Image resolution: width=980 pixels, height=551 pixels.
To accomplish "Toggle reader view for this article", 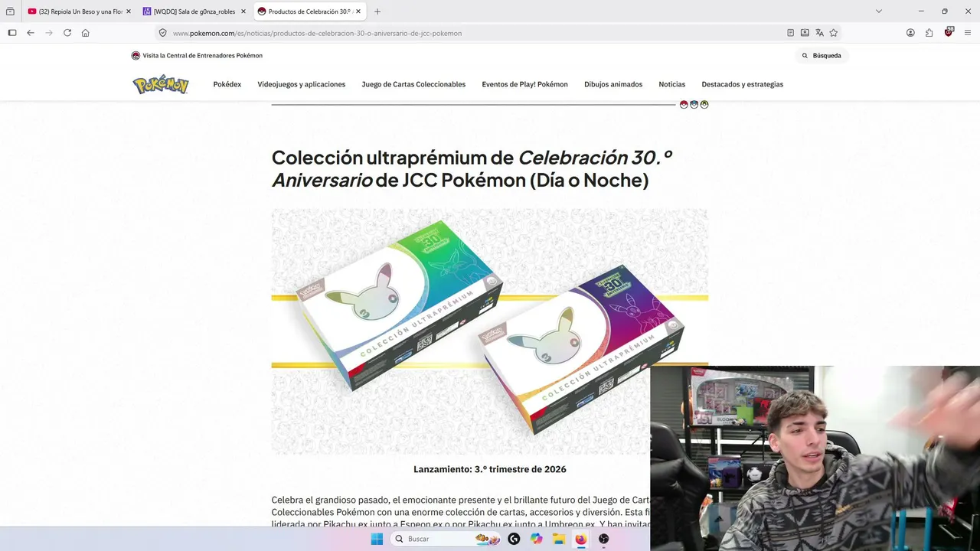I will click(790, 33).
